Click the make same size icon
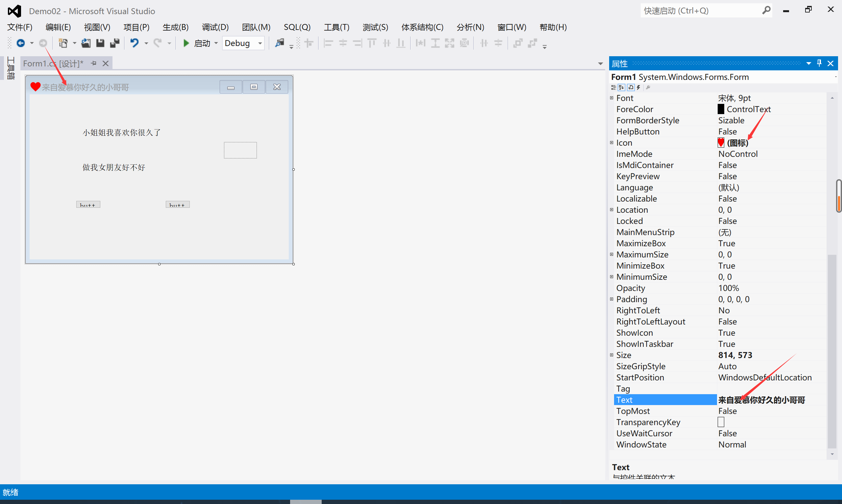Viewport: 842px width, 504px height. (x=450, y=43)
